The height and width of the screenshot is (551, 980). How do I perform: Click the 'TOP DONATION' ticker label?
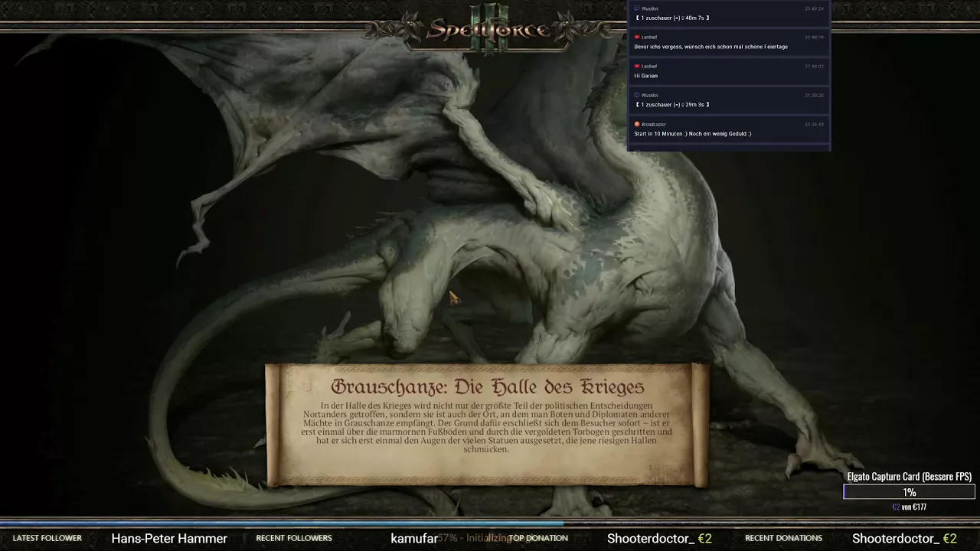(539, 538)
